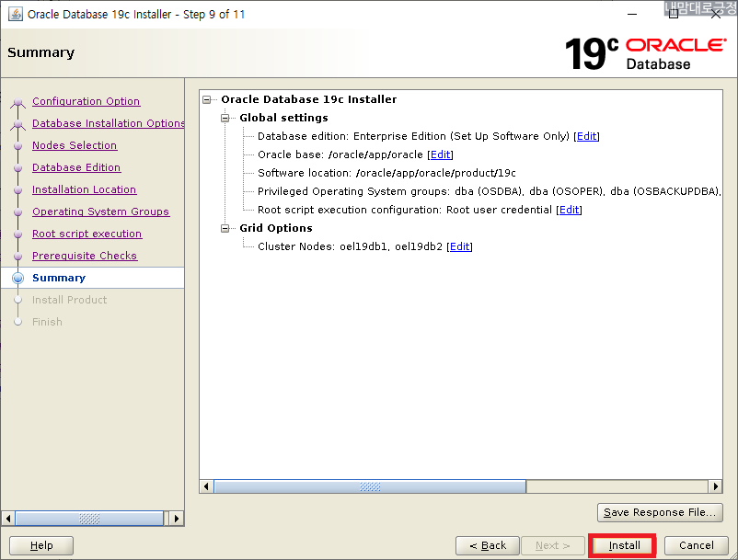Click the Java installer icon in title bar
The image size is (738, 560).
(x=15, y=14)
